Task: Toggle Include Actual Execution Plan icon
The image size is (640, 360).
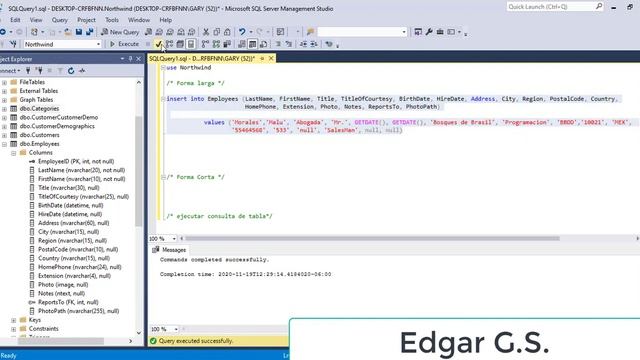Action: point(205,44)
